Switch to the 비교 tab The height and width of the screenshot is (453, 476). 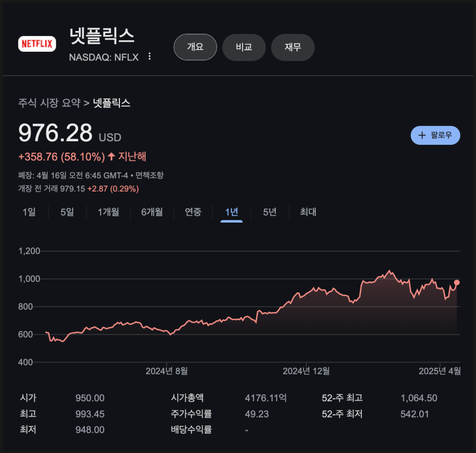click(x=244, y=47)
